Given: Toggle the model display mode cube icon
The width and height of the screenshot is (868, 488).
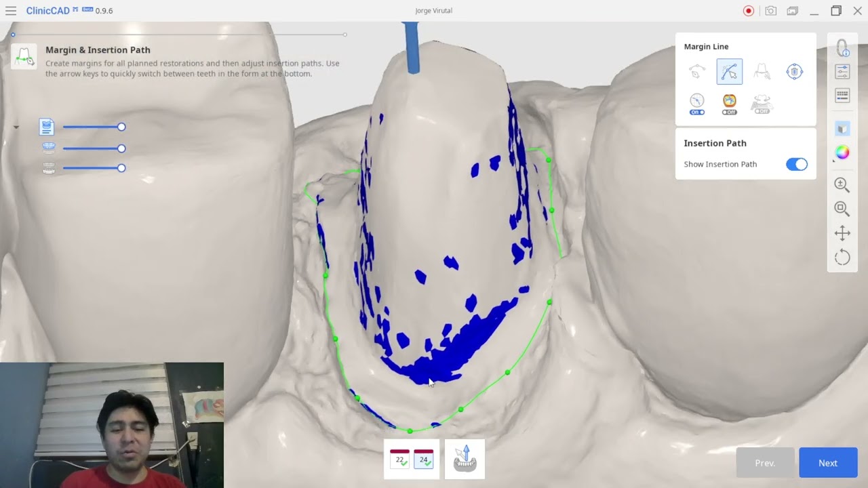Looking at the screenshot, I should [842, 129].
